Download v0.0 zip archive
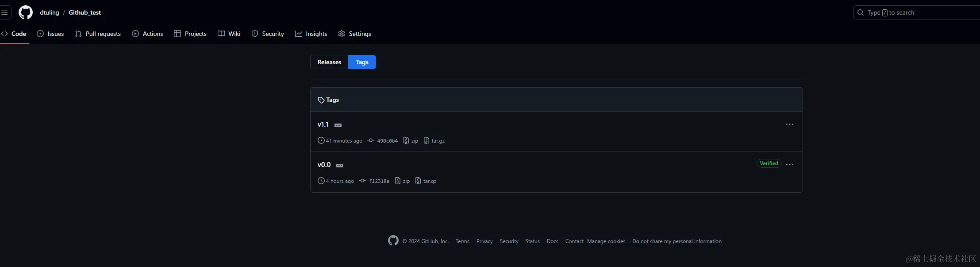Viewport: 980px width, 267px height. coord(406,181)
